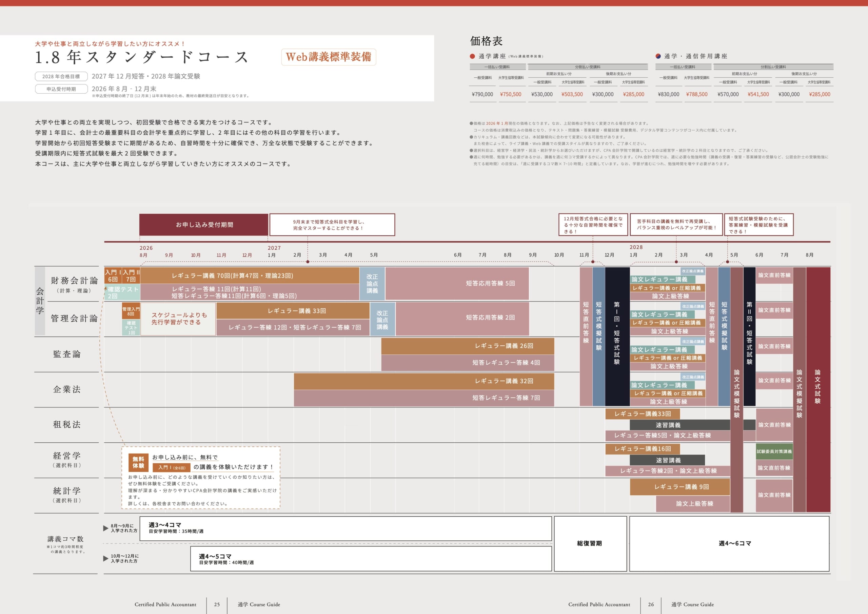Click the 短答レギュラー答練 7回 bar
This screenshot has height=614, width=868.
424,398
